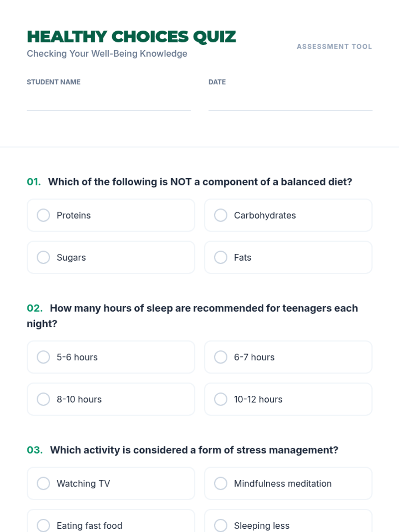This screenshot has width=399, height=532.
Task: Click the balanced diet question text
Action: coord(200,182)
